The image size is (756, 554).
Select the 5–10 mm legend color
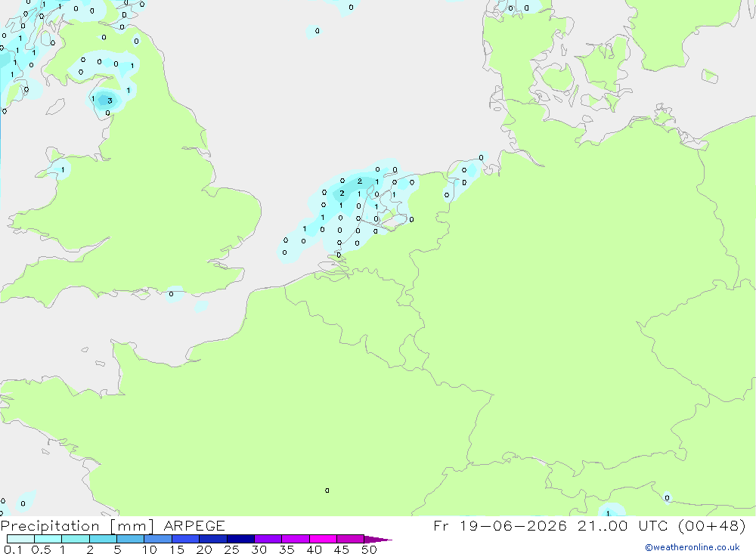pos(131,539)
